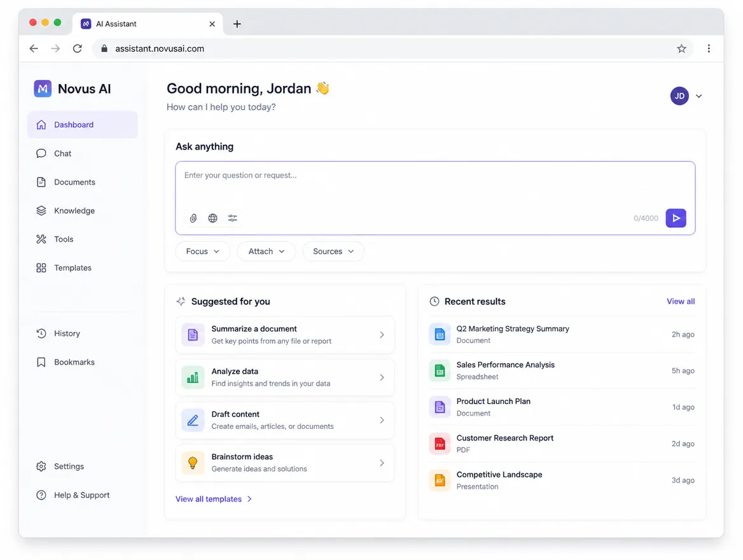
Task: Click chevron on Summarize a document card
Action: tap(382, 335)
